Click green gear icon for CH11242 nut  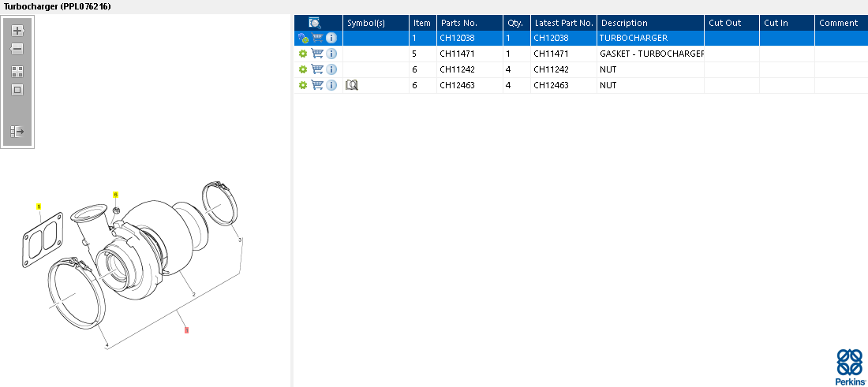point(302,69)
